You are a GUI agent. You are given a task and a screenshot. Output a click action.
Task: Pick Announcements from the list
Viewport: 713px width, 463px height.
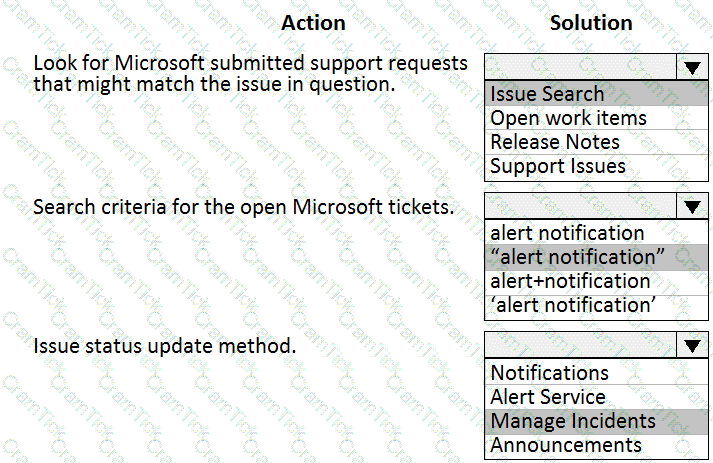[596, 445]
